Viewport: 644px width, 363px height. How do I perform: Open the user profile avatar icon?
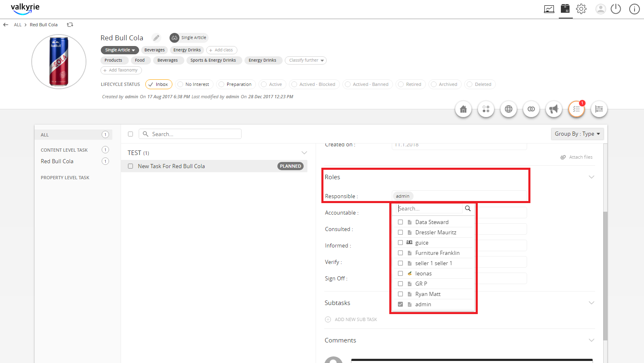pyautogui.click(x=601, y=9)
